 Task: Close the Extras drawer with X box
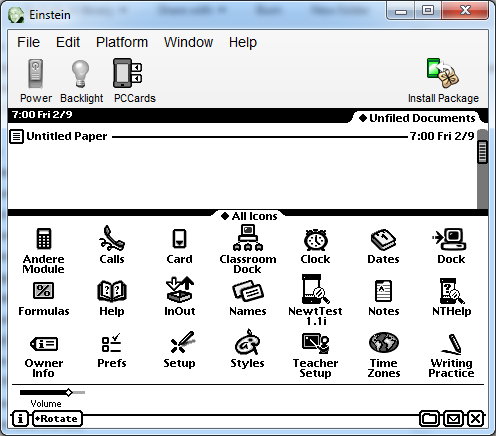point(476,419)
